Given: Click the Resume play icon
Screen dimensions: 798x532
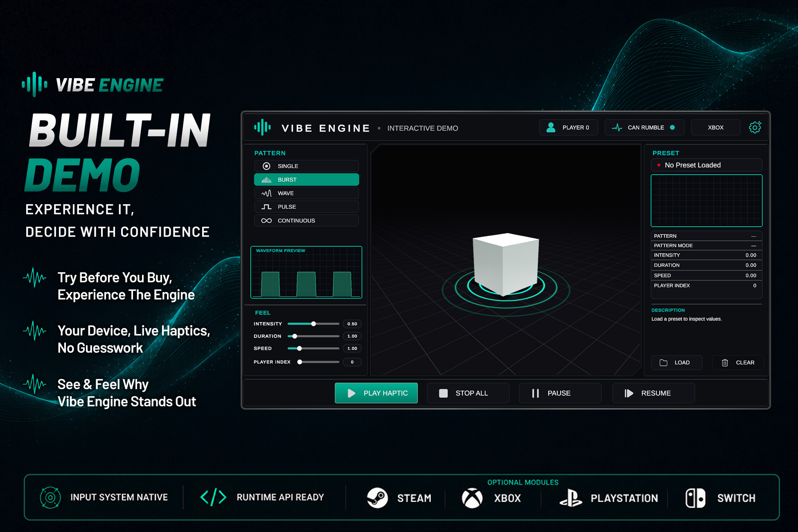Looking at the screenshot, I should [629, 393].
